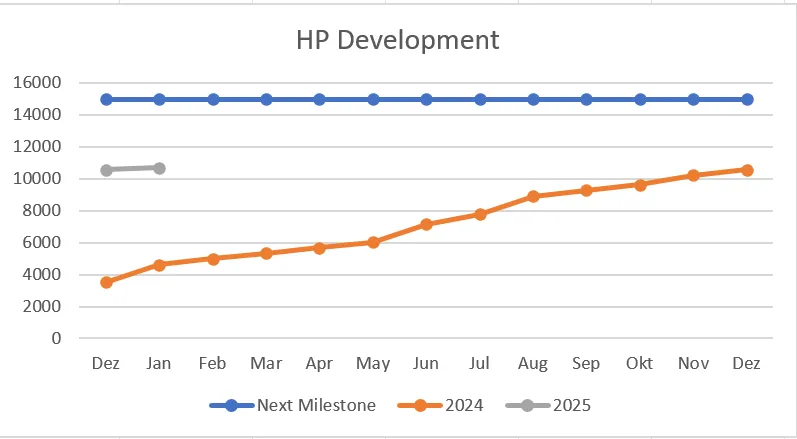Screen dimensions: 797x439
Task: Select the grey 2025 Dez data point
Action: tap(106, 170)
